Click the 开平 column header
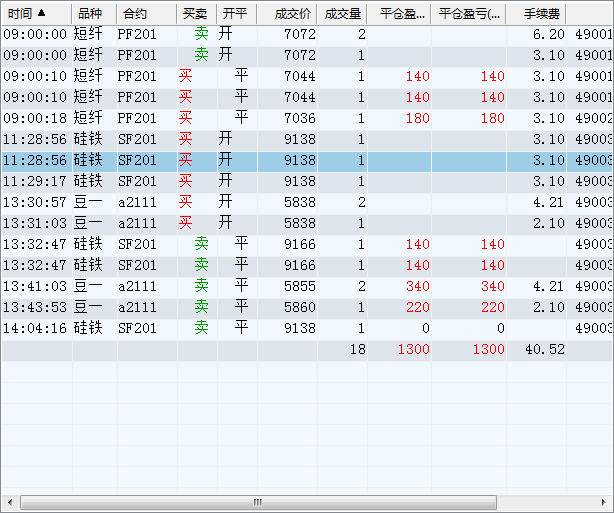 pyautogui.click(x=235, y=14)
